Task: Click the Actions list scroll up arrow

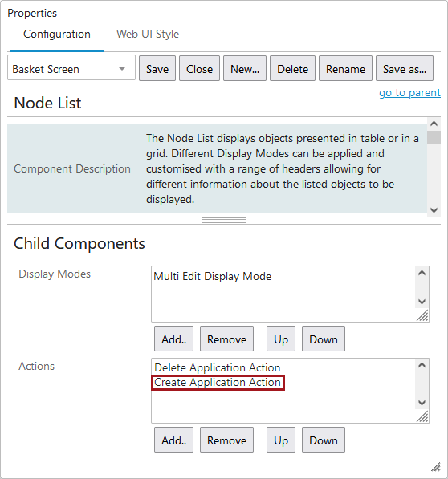Action: [422, 365]
